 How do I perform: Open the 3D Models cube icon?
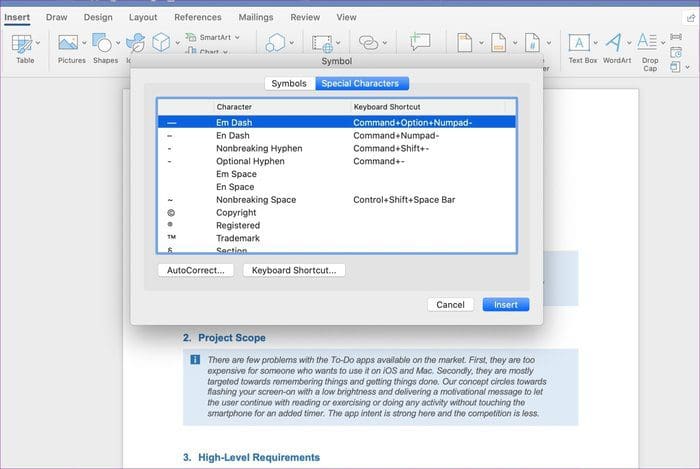pos(161,43)
